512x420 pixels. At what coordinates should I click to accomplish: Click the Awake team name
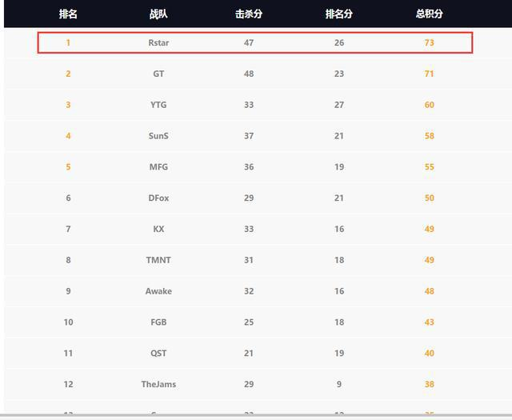(x=158, y=291)
